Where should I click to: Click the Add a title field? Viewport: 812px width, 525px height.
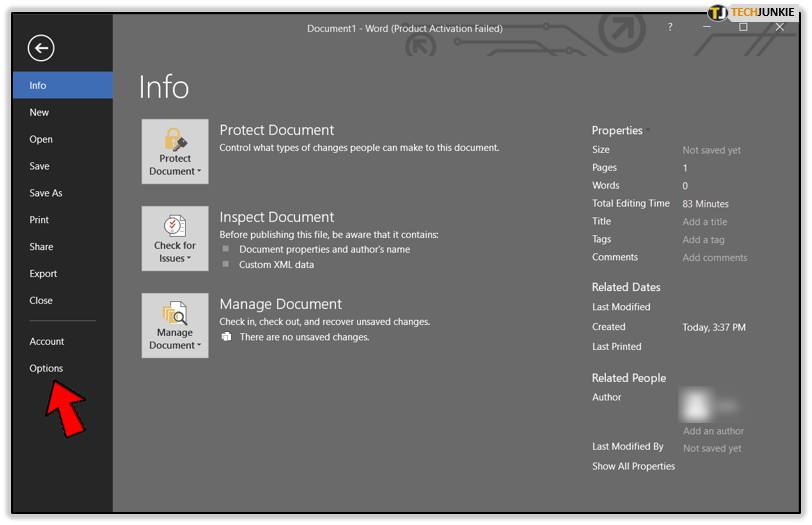tap(705, 222)
